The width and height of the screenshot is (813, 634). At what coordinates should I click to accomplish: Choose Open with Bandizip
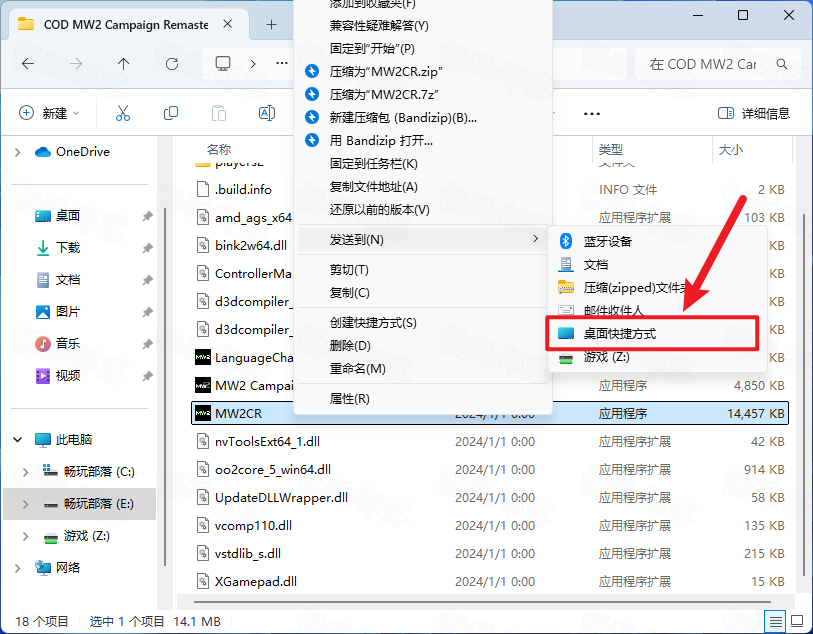click(381, 140)
